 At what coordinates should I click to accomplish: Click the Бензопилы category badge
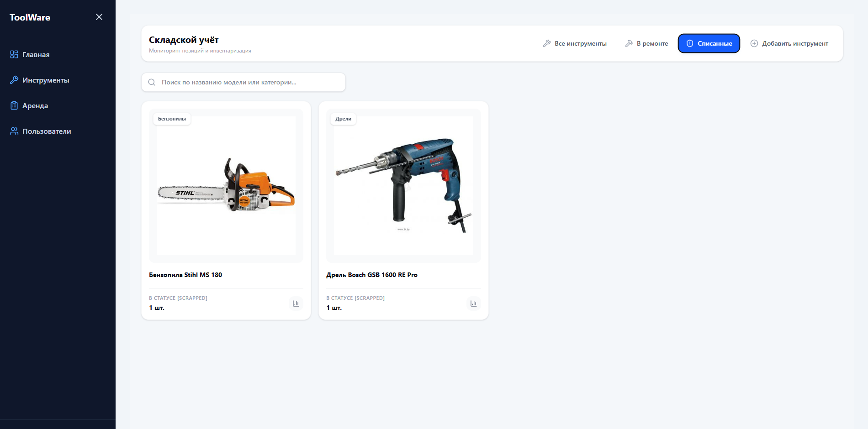[x=172, y=119]
